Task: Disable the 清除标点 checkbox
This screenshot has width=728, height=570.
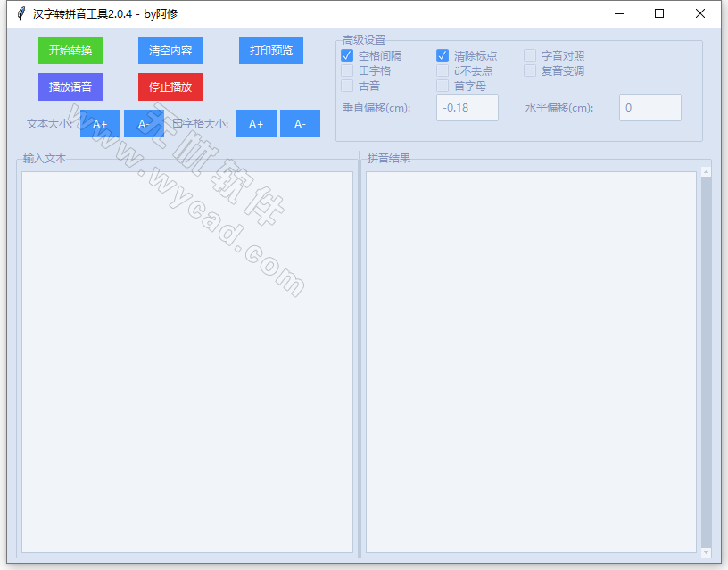Action: pyautogui.click(x=443, y=55)
